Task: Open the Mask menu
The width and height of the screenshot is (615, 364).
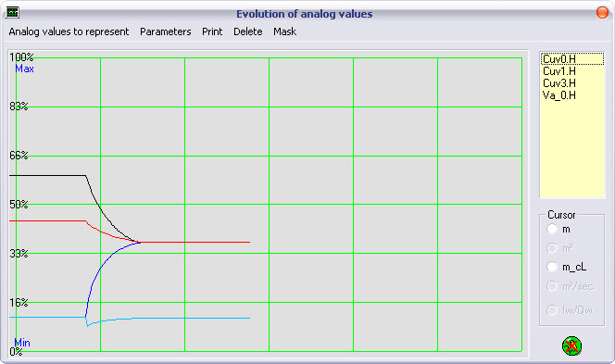Action: point(284,31)
